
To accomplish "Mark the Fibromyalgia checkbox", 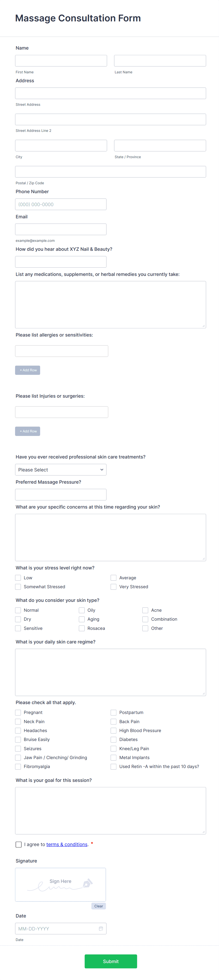I will 18,767.
